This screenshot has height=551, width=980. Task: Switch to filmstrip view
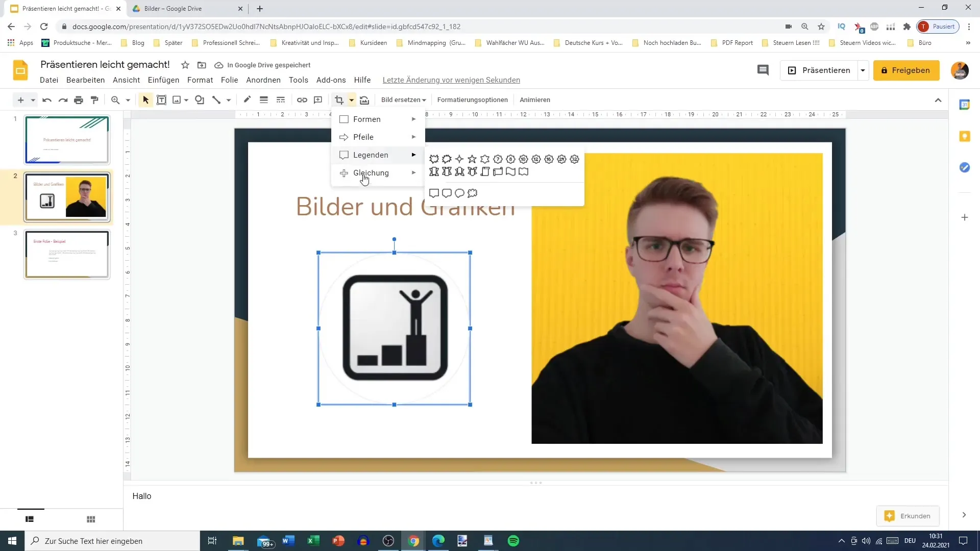click(x=30, y=519)
